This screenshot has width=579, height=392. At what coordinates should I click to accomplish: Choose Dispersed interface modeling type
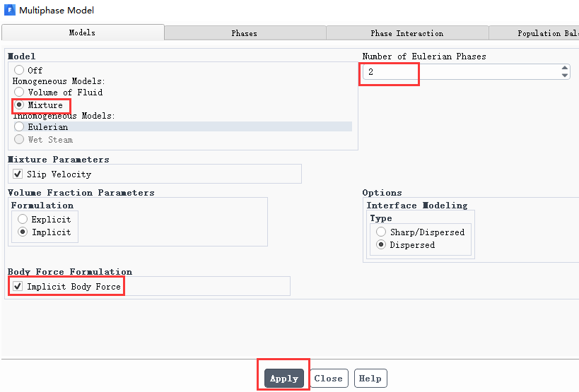click(381, 244)
